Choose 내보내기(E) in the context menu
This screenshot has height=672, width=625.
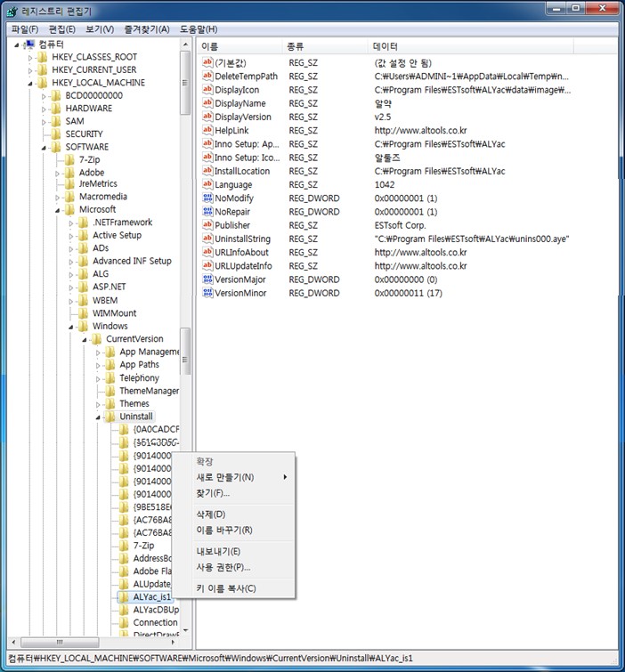218,551
